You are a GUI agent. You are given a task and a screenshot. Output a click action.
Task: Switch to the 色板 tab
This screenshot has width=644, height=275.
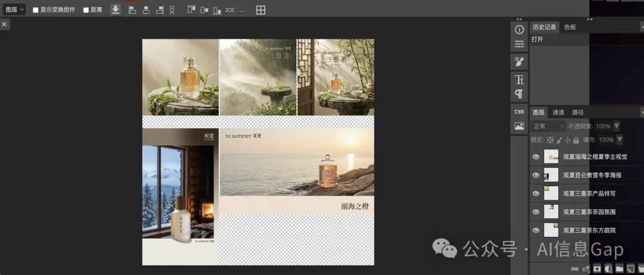pyautogui.click(x=570, y=27)
